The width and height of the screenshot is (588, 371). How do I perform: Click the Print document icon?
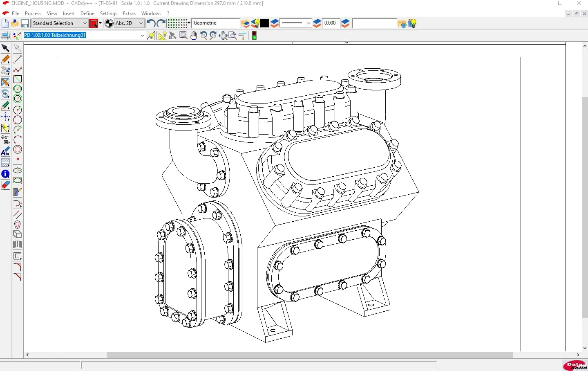coord(5,36)
